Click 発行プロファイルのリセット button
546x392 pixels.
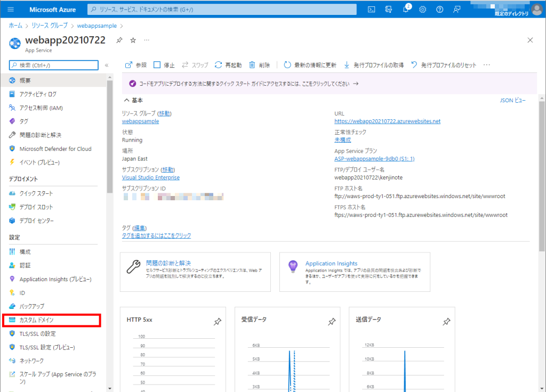pyautogui.click(x=443, y=65)
